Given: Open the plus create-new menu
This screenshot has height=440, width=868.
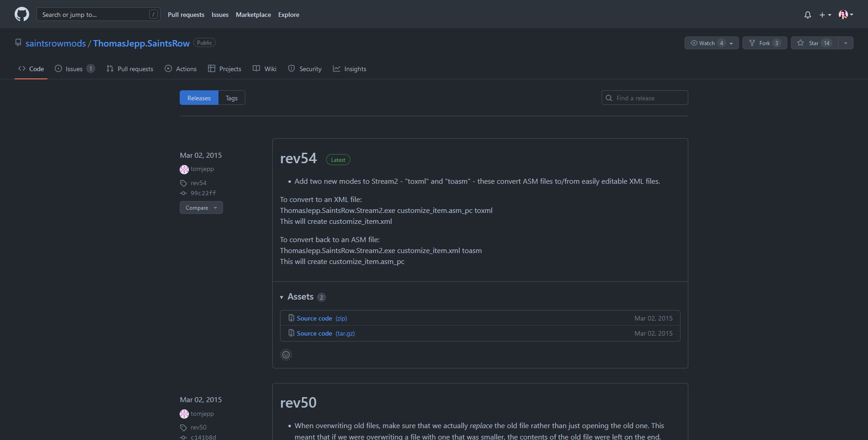Looking at the screenshot, I should tap(825, 15).
